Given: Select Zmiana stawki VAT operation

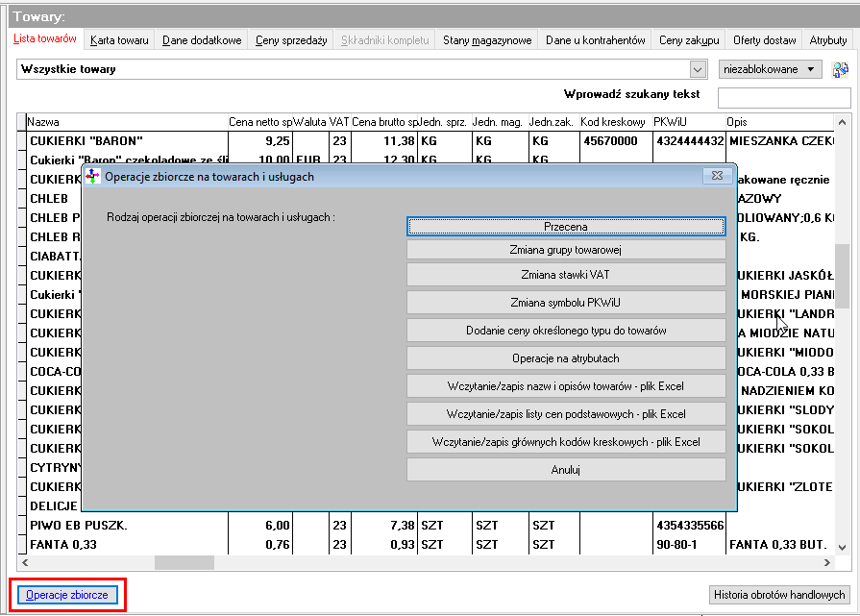Looking at the screenshot, I should [x=566, y=275].
